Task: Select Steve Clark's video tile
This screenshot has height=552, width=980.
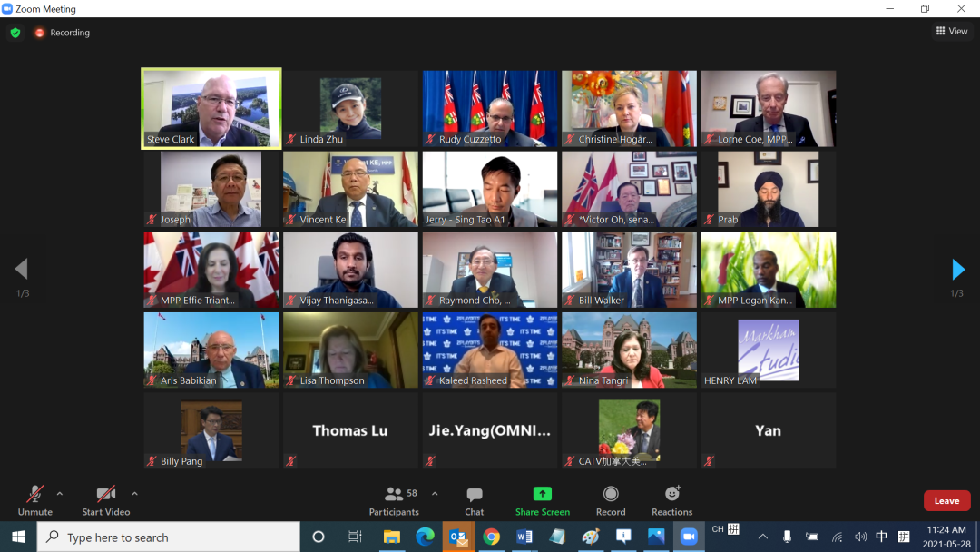Action: point(211,108)
